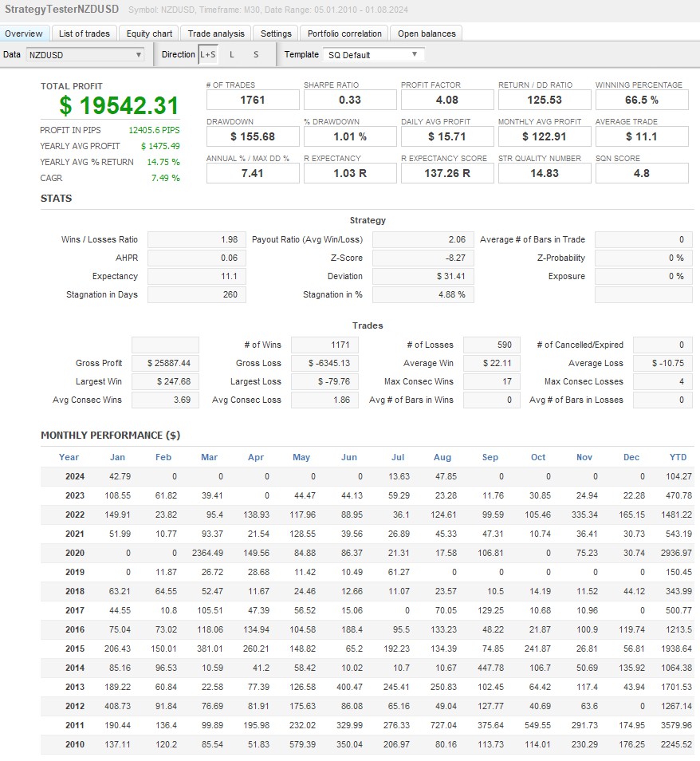This screenshot has height=761, width=700.
Task: Click the Max Consec Wins field 17
Action: click(x=492, y=382)
